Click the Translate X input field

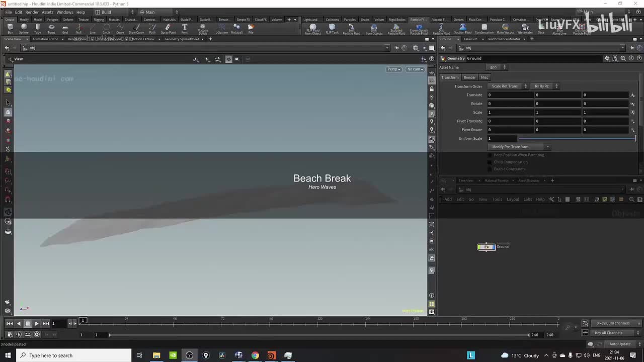click(509, 95)
